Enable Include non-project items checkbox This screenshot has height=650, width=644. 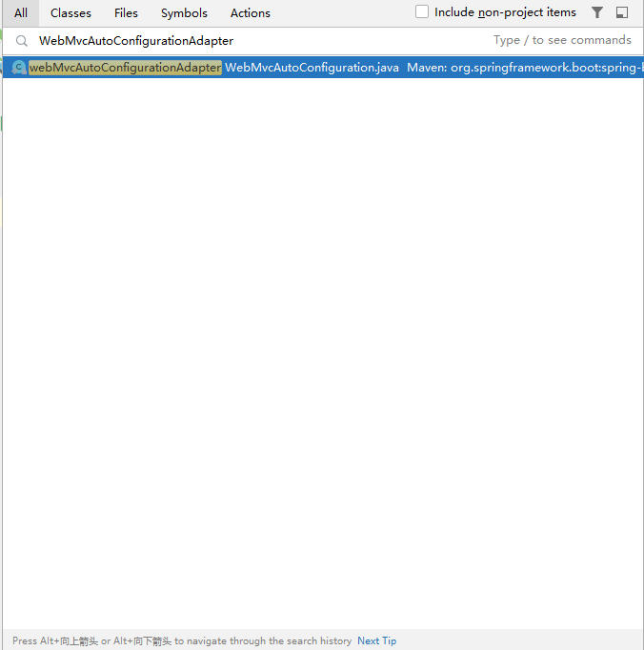tap(422, 11)
